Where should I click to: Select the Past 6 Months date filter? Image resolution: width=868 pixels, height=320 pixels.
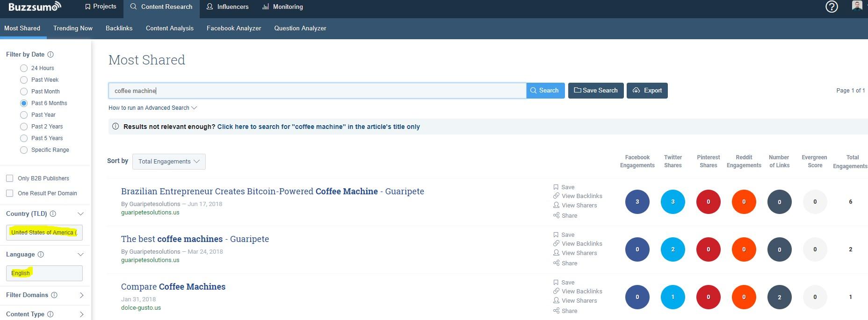24,103
